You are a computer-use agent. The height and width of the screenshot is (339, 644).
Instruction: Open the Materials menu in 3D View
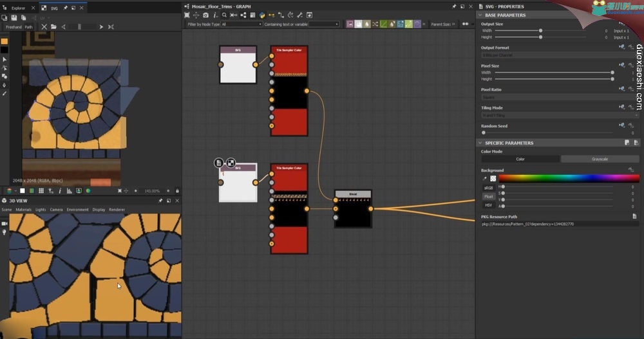click(23, 210)
